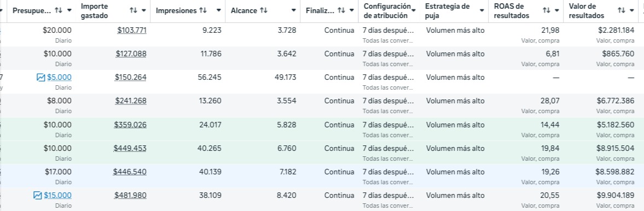The width and height of the screenshot is (644, 211).
Task: Open the $446.540 amount spent link
Action: (x=130, y=172)
